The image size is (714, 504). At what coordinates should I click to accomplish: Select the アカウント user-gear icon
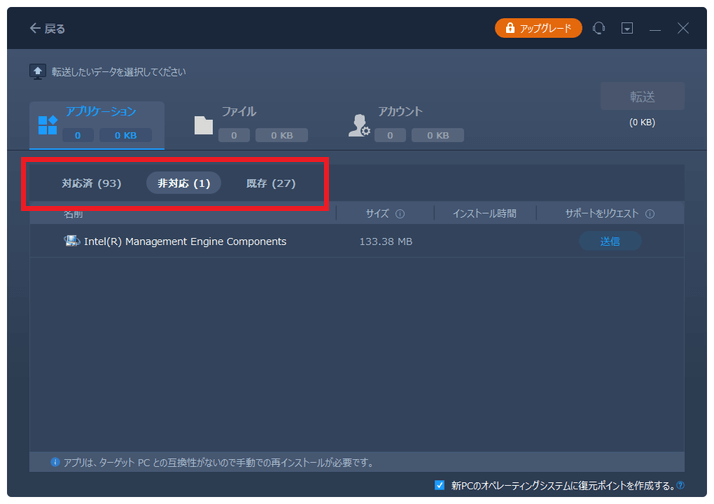pyautogui.click(x=358, y=125)
